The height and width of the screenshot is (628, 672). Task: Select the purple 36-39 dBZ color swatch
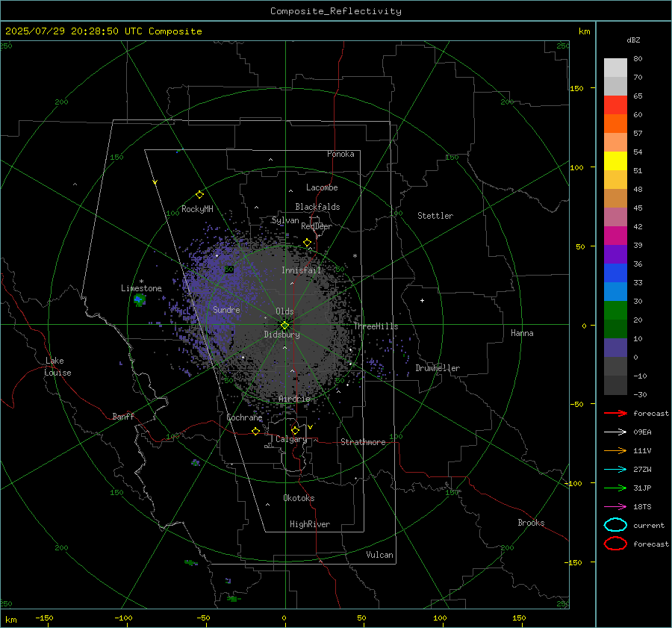click(x=615, y=254)
